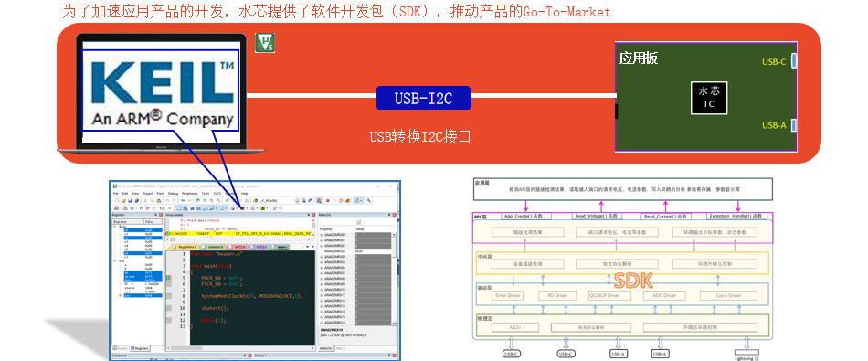Click the USB-C label on application board
868x361 pixels.
pos(773,62)
